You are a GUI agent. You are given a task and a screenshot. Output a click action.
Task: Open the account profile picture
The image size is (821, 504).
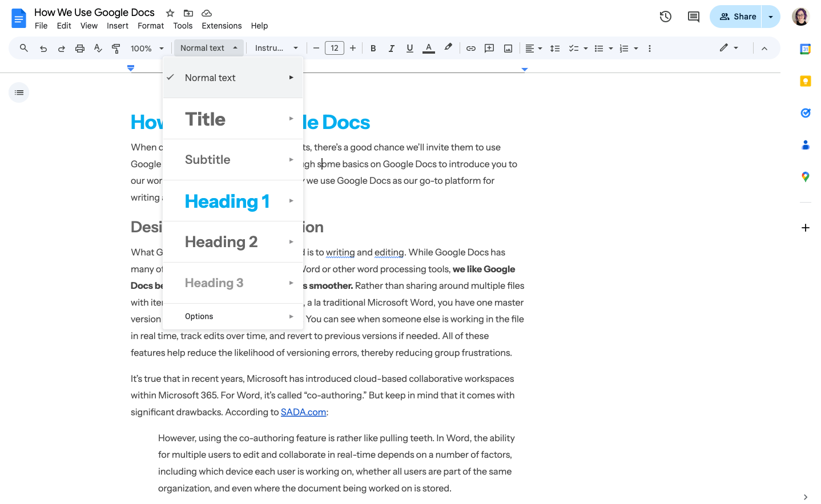801,17
